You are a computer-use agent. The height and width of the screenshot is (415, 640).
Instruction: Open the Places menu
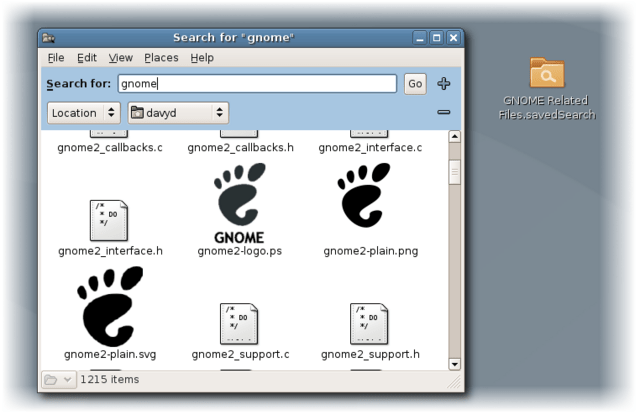click(161, 58)
